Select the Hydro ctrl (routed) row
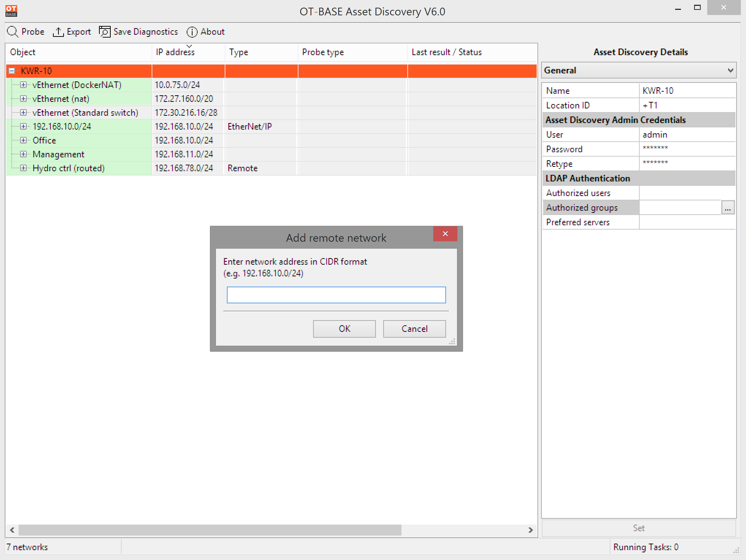This screenshot has width=746, height=560. [271, 168]
